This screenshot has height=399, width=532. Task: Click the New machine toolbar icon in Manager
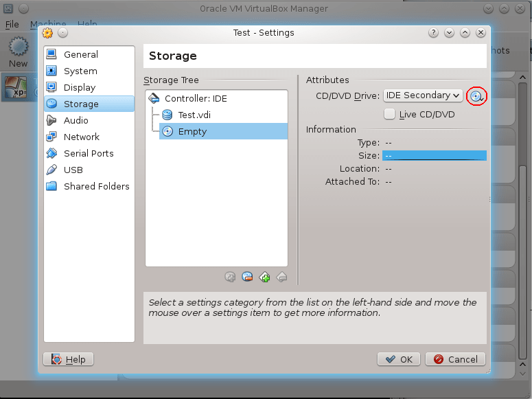(x=19, y=52)
